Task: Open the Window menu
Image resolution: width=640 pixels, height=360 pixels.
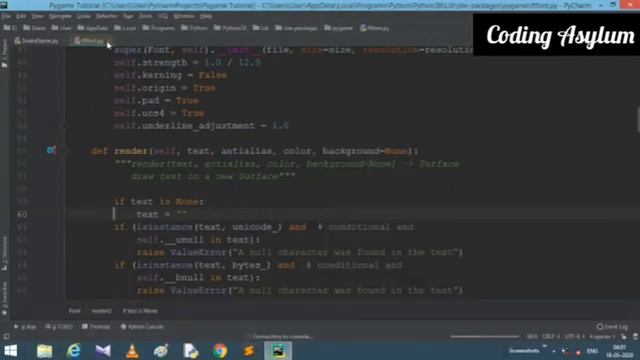Action: point(184,16)
